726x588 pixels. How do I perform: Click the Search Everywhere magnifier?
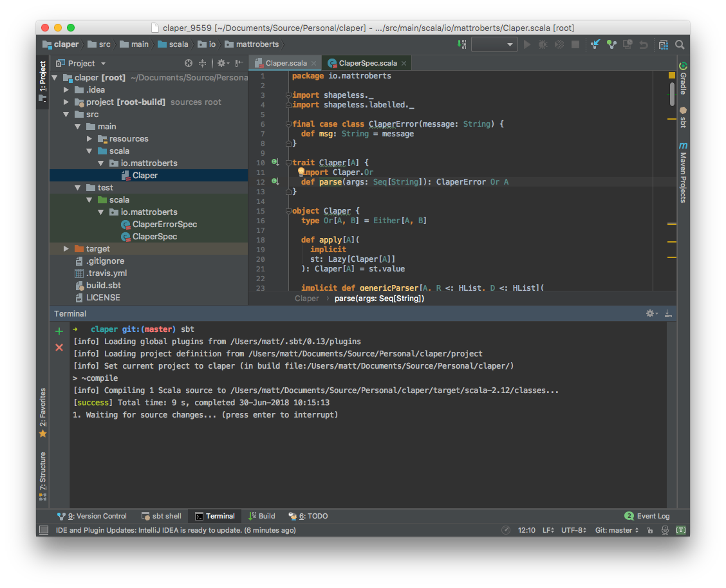pyautogui.click(x=680, y=44)
